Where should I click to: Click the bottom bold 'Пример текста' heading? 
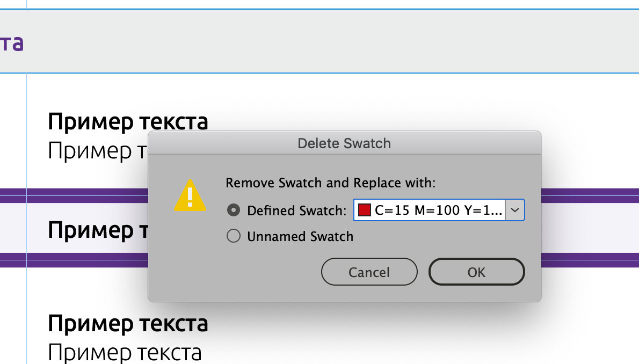pos(127,324)
